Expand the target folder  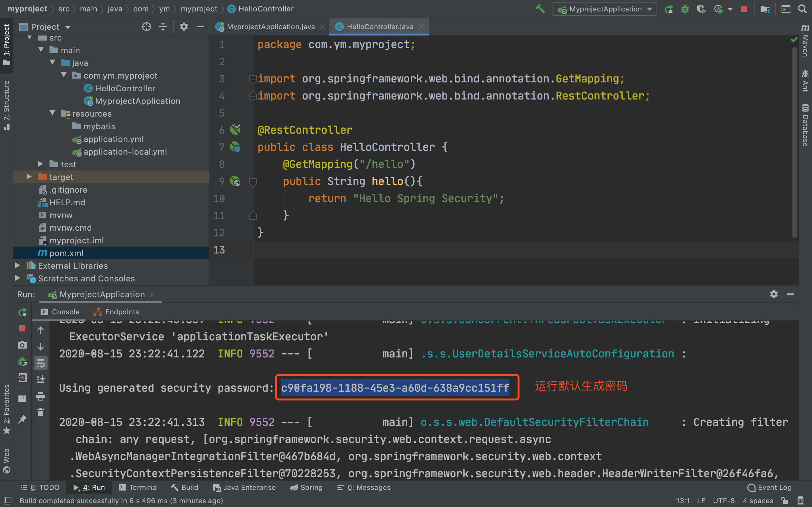[29, 177]
